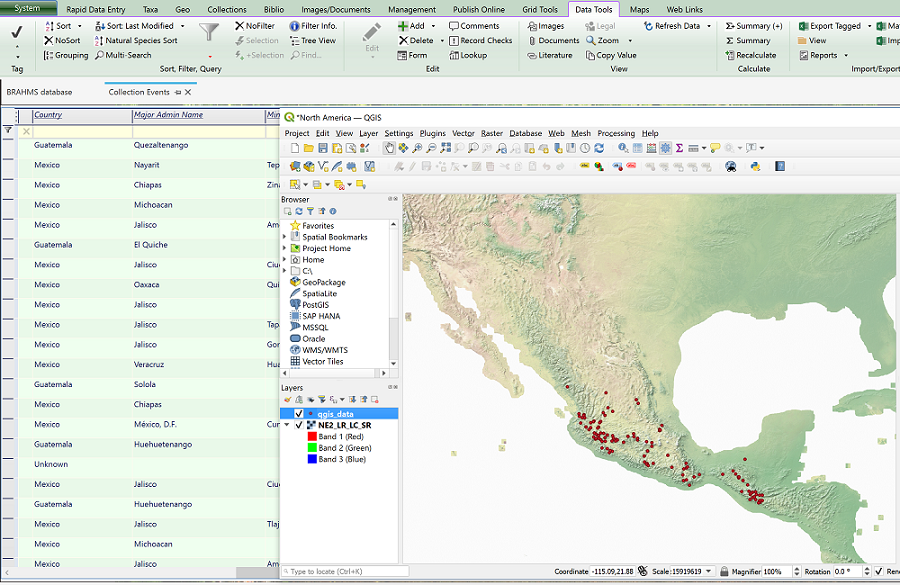Activate the Identify Features tool
This screenshot has width=900, height=585.
point(623,148)
